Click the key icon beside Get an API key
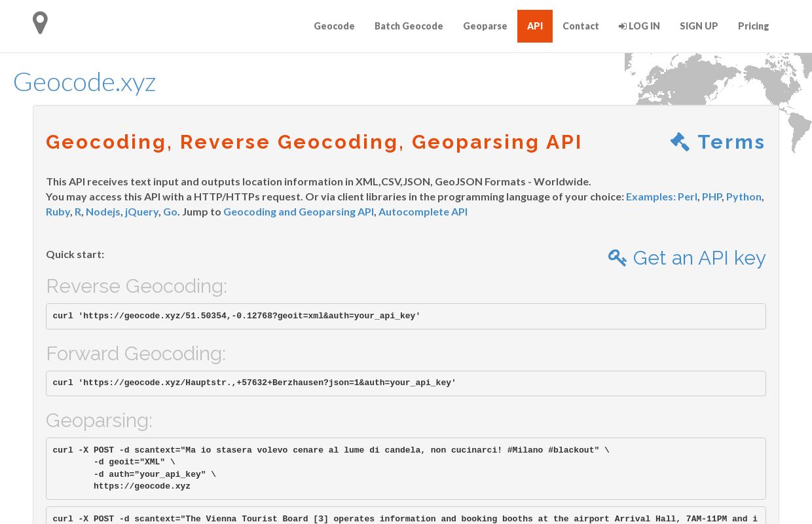This screenshot has height=524, width=812. point(618,258)
